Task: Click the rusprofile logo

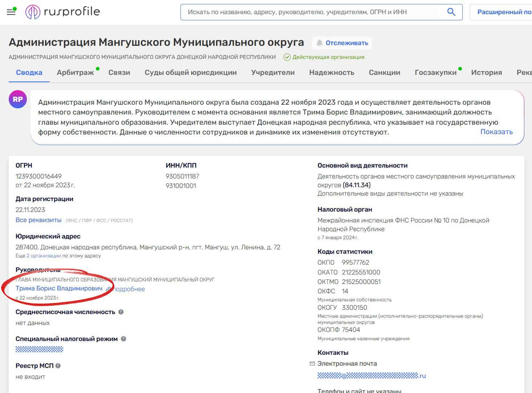Action: click(62, 12)
